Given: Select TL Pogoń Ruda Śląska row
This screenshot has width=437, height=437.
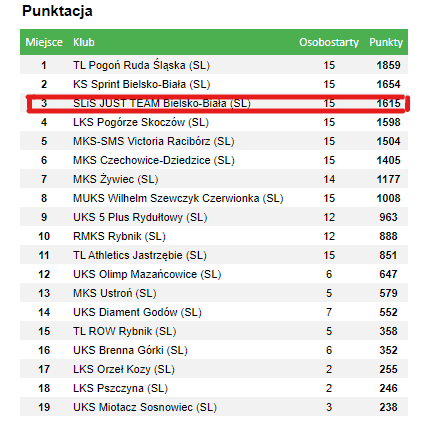Looking at the screenshot, I should click(x=214, y=65).
